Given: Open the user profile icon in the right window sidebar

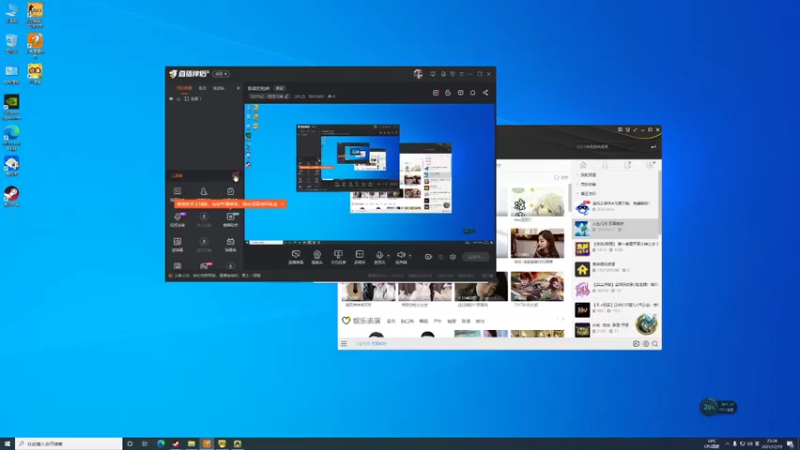Looking at the screenshot, I should (605, 165).
